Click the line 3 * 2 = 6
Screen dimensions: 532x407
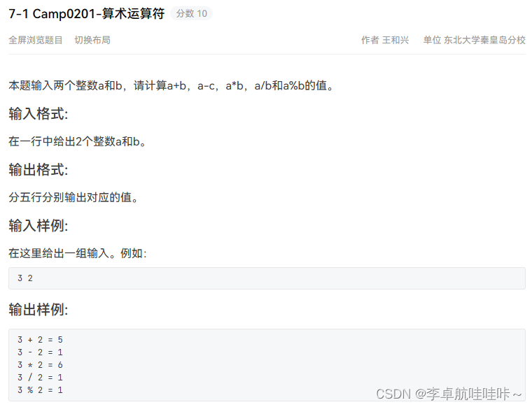pos(40,365)
